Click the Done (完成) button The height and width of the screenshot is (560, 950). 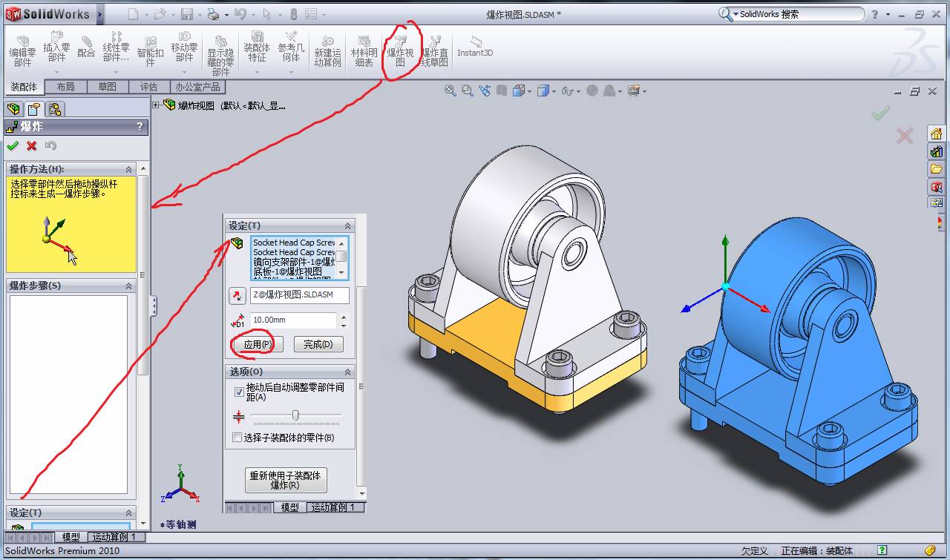tap(318, 344)
